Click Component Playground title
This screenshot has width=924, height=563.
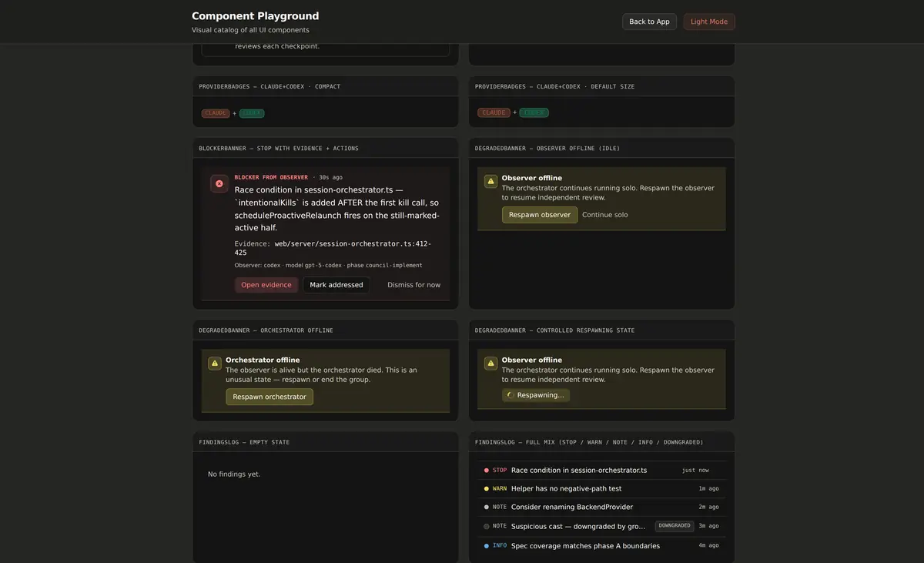point(255,16)
